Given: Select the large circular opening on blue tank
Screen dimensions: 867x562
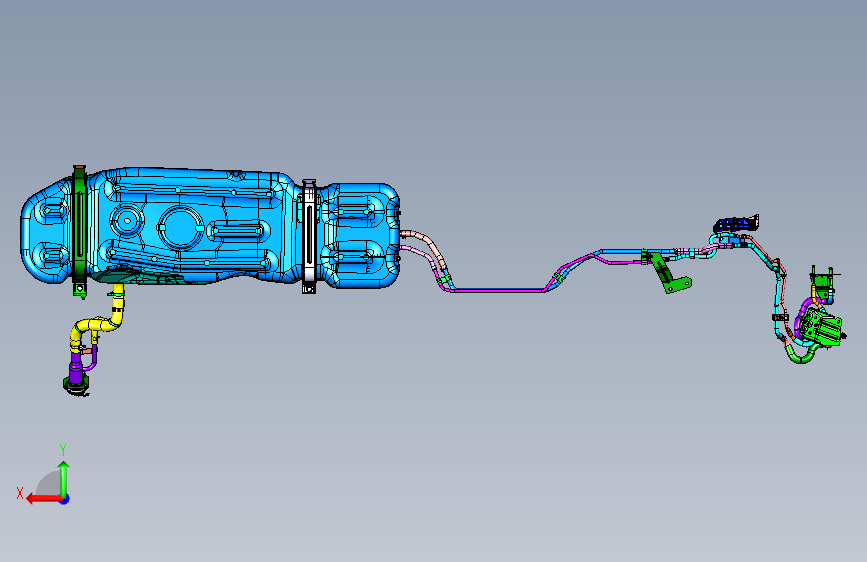Looking at the screenshot, I should [x=181, y=227].
